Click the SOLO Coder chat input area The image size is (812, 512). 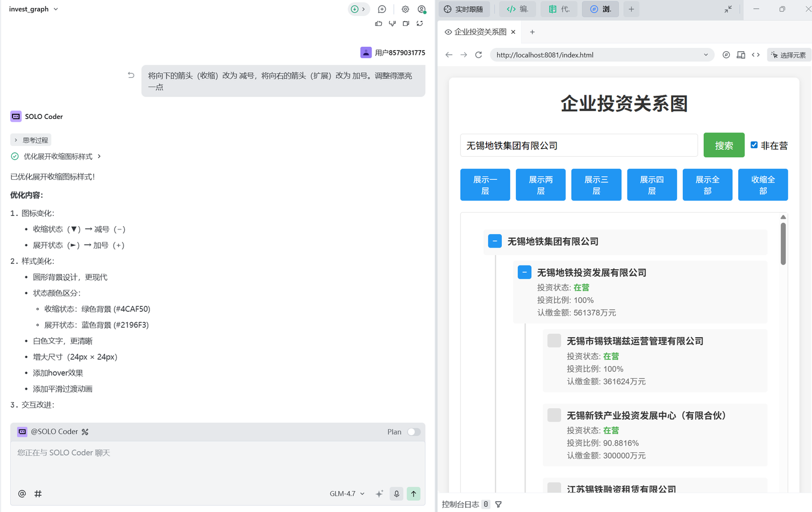[218, 462]
